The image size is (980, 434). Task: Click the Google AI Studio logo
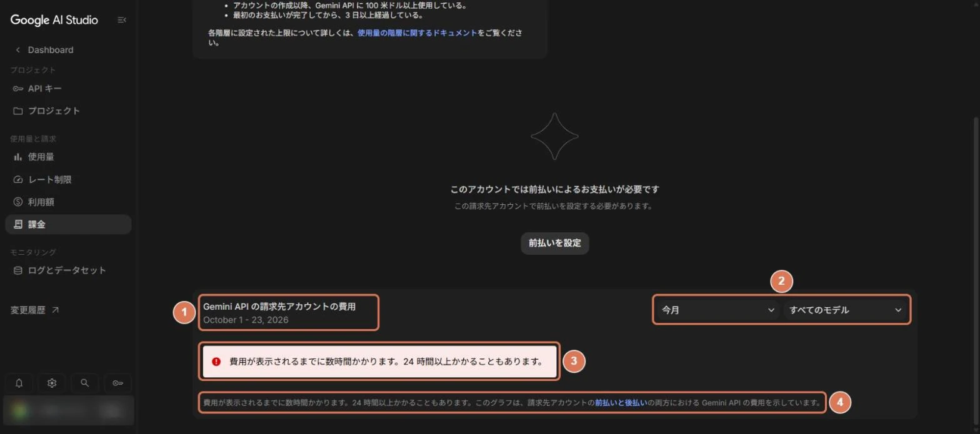point(54,20)
